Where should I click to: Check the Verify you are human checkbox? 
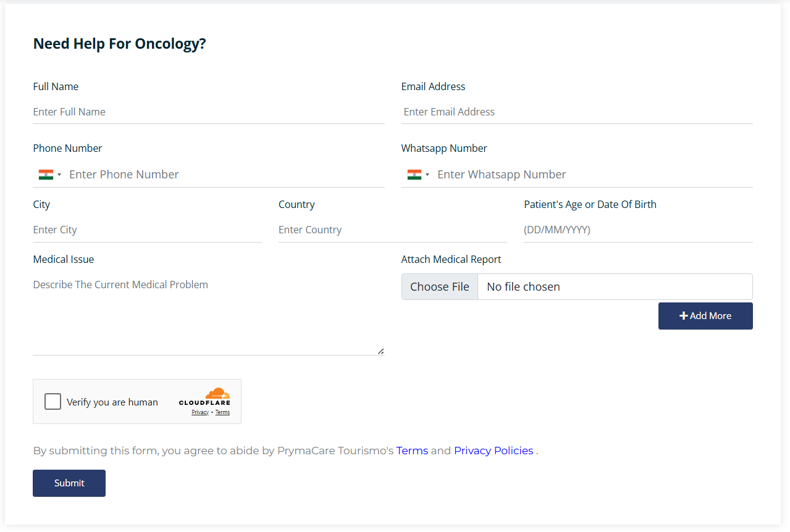[x=53, y=401]
